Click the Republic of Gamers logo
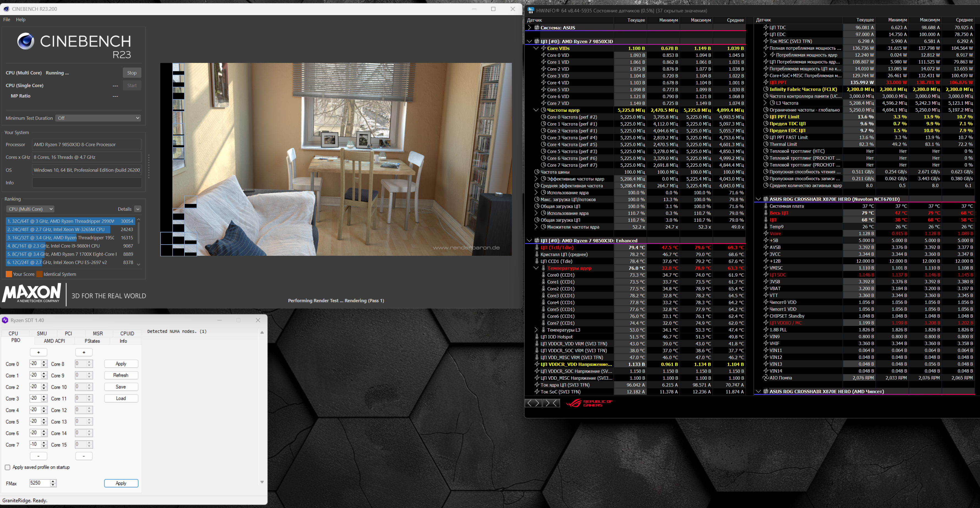 (x=589, y=403)
